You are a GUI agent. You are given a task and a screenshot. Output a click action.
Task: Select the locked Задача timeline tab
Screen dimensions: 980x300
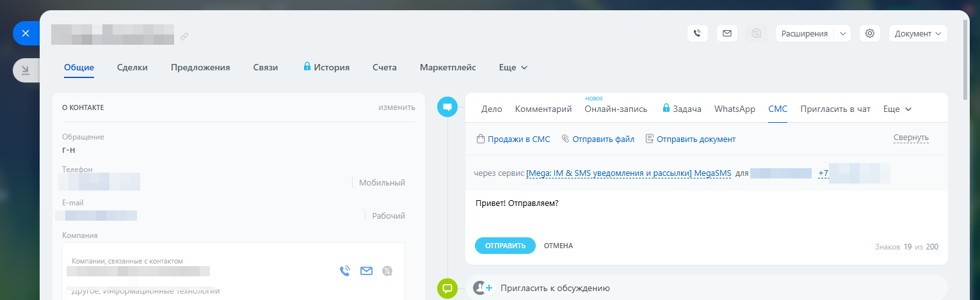coord(682,109)
